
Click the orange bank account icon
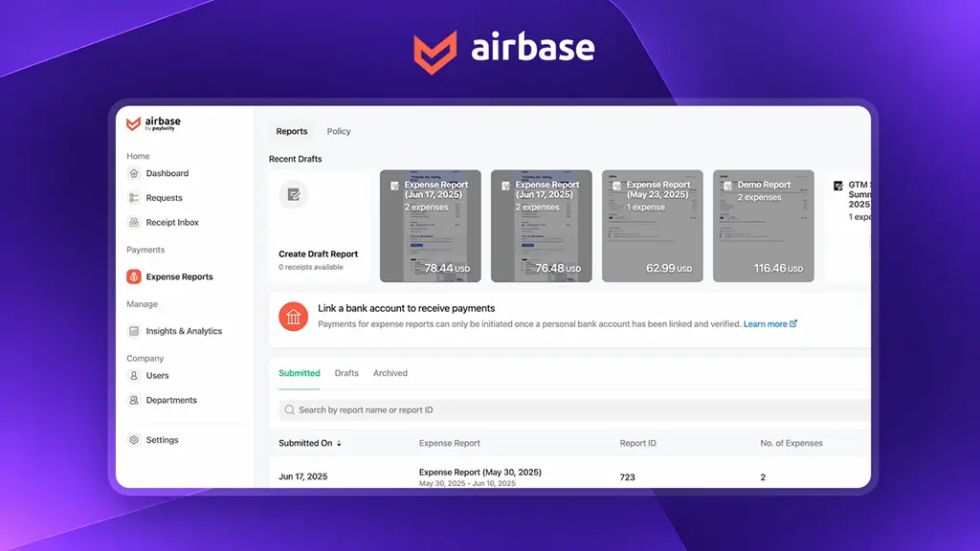tap(293, 317)
